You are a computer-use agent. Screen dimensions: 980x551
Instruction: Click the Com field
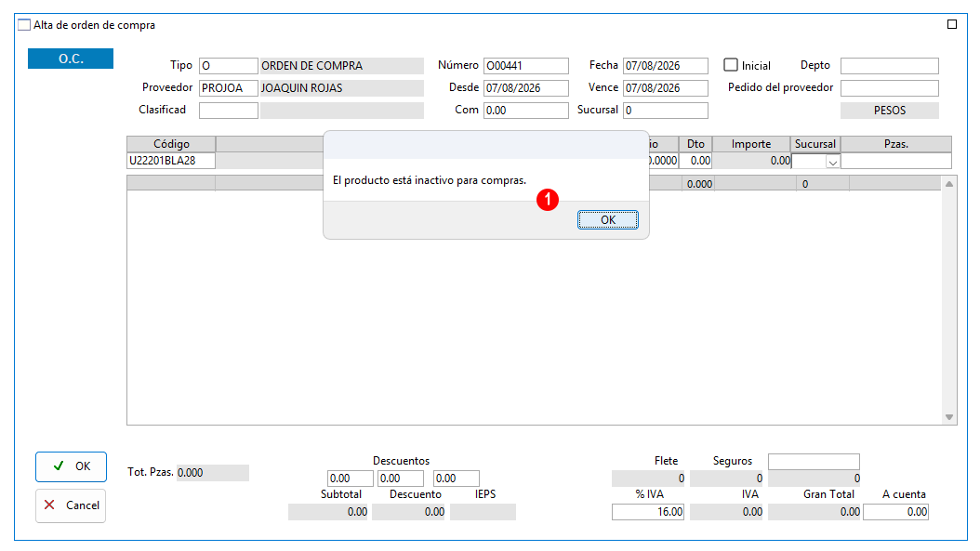pyautogui.click(x=525, y=111)
